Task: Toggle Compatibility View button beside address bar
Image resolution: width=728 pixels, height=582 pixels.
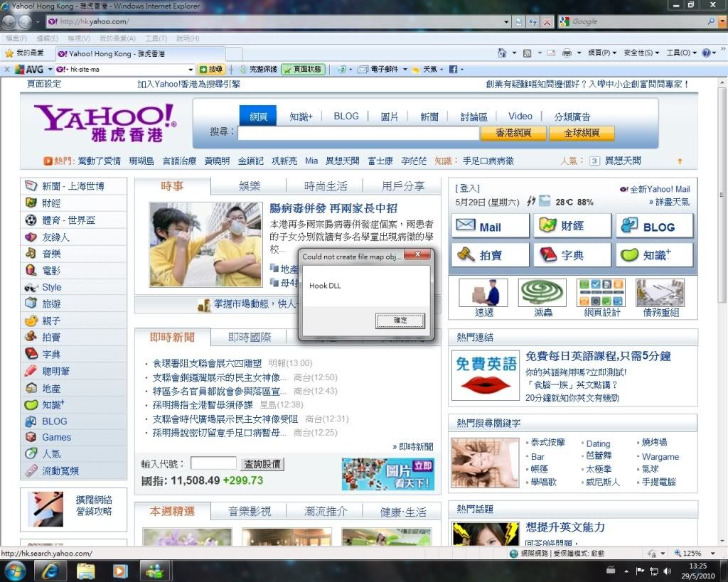Action: (x=520, y=22)
